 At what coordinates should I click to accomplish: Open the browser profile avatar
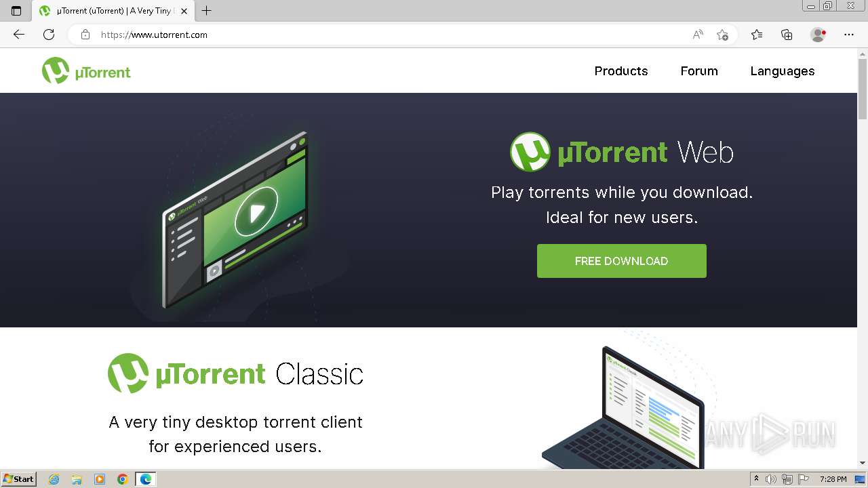pos(818,35)
